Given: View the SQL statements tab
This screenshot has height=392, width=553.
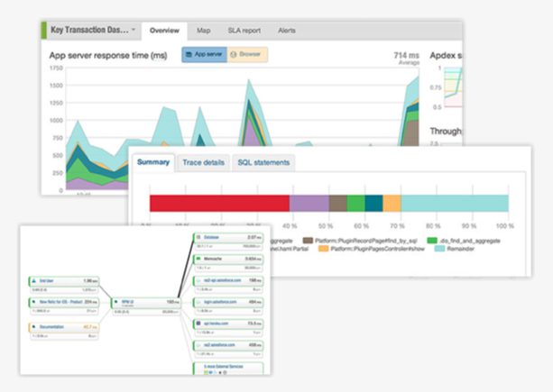Looking at the screenshot, I should pyautogui.click(x=263, y=162).
